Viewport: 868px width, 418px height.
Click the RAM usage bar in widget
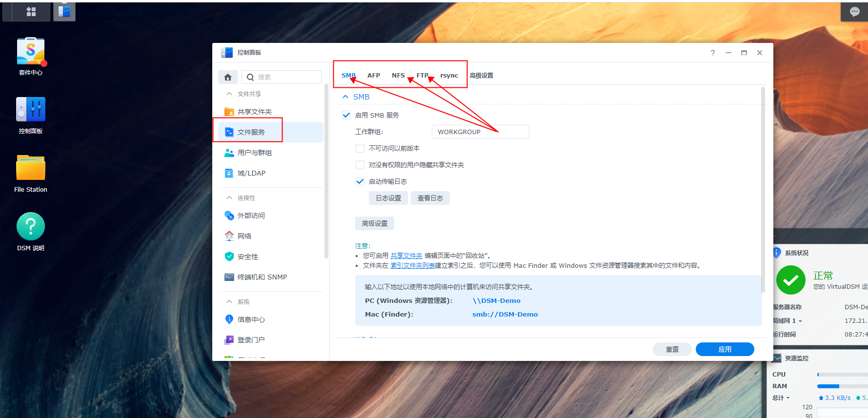click(x=842, y=386)
